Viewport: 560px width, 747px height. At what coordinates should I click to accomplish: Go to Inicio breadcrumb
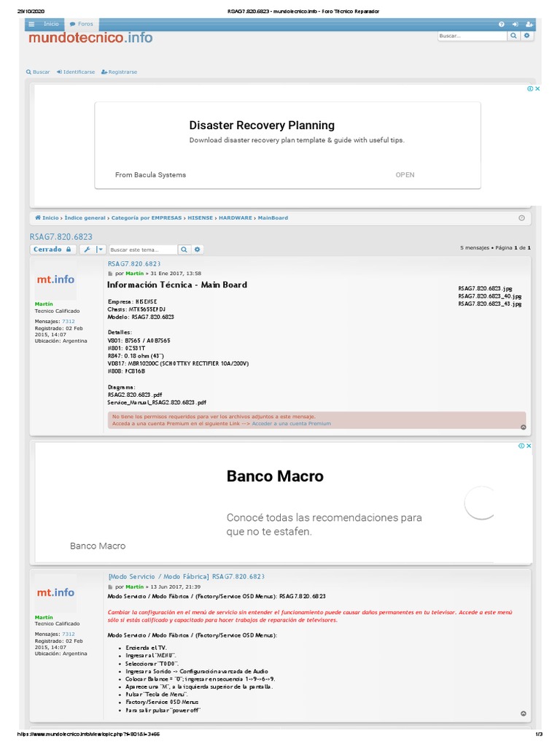click(47, 217)
